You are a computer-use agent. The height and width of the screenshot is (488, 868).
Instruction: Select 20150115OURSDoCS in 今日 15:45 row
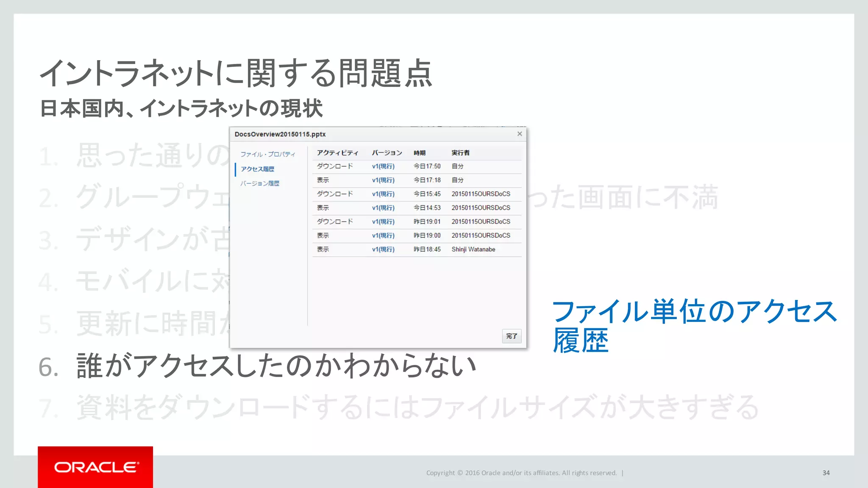pos(481,194)
